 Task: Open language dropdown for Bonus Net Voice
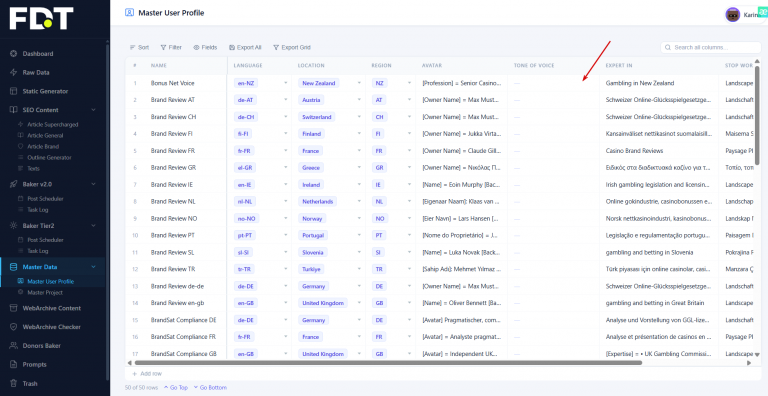(286, 83)
